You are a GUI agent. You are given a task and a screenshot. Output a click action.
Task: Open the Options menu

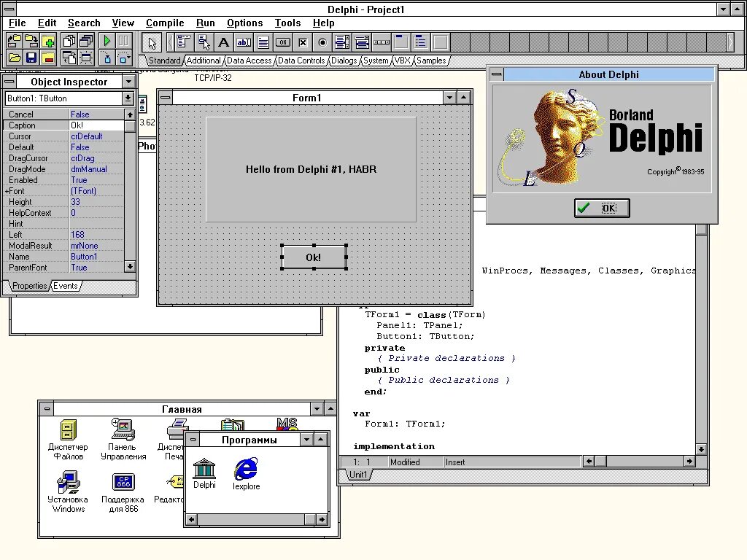[245, 23]
